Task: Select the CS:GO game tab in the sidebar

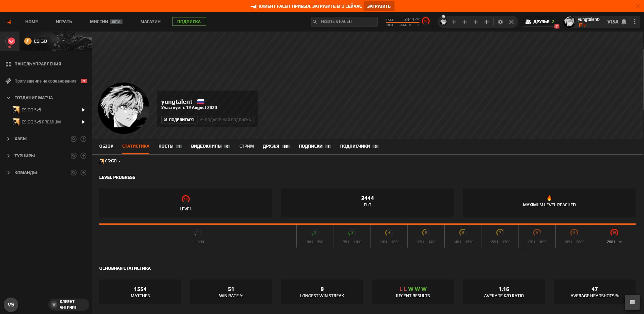Action: [56, 41]
